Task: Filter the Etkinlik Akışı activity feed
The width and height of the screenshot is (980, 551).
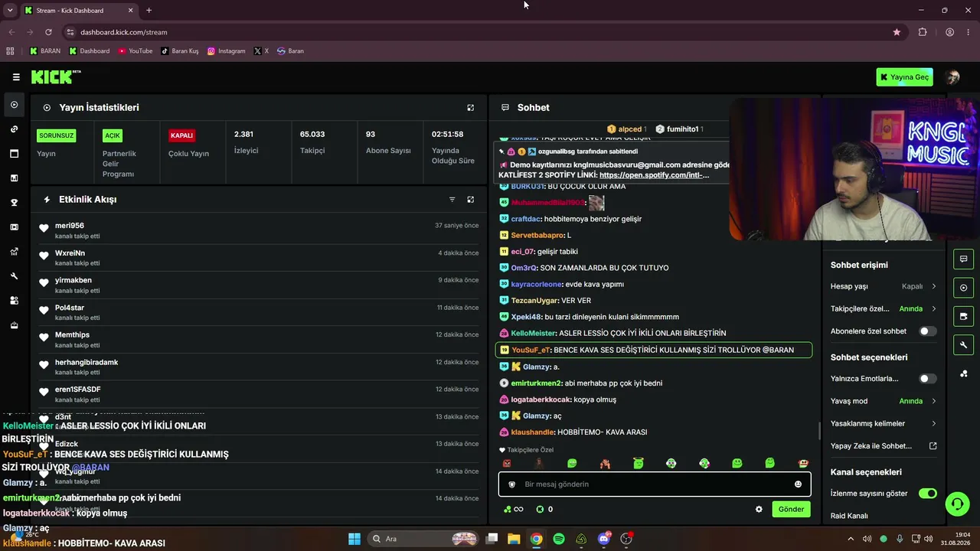Action: point(452,200)
